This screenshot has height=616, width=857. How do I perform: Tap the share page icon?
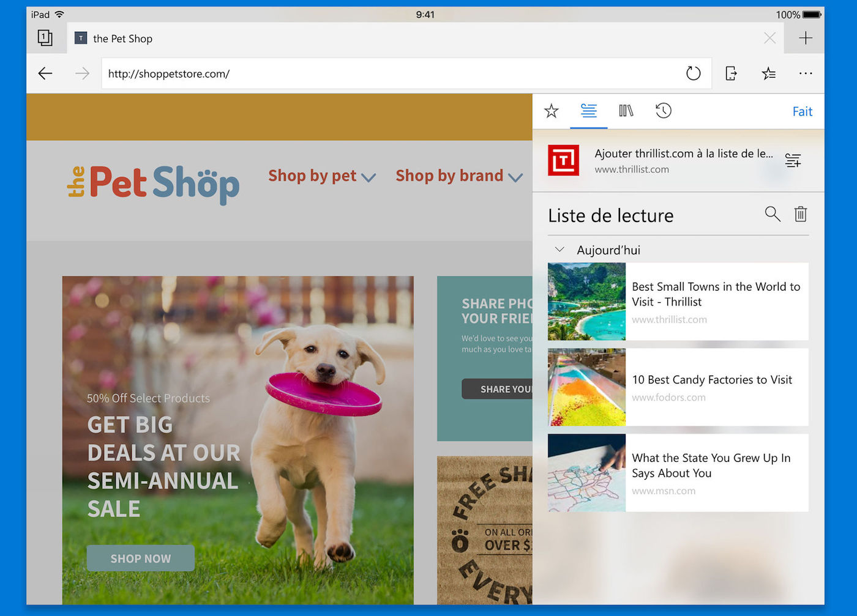731,73
